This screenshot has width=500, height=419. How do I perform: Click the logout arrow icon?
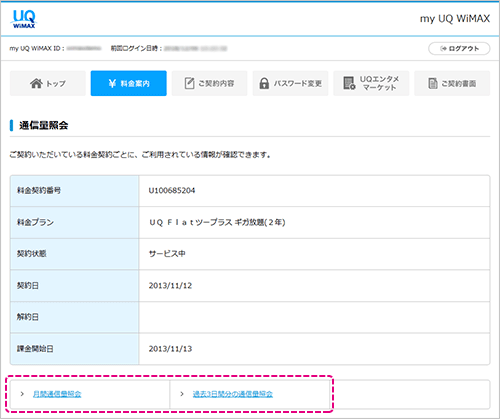(x=443, y=49)
